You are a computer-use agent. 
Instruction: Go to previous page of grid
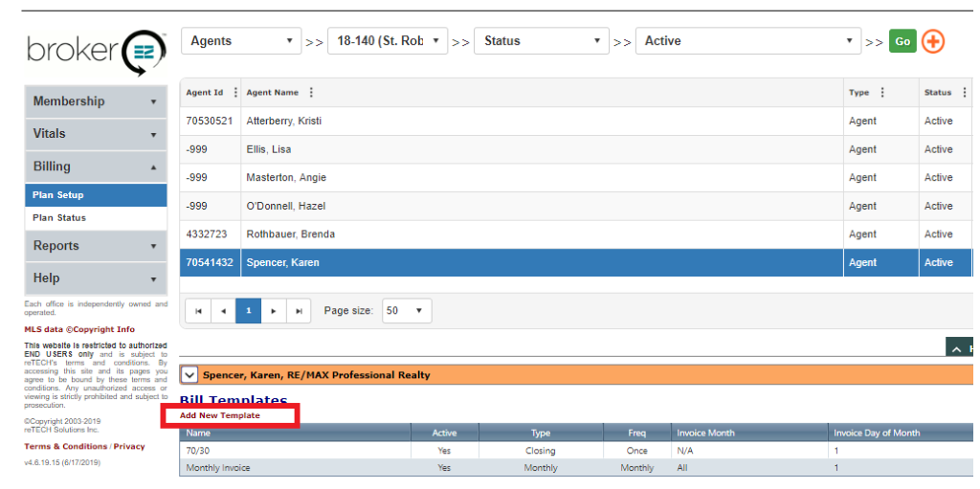pyautogui.click(x=223, y=311)
